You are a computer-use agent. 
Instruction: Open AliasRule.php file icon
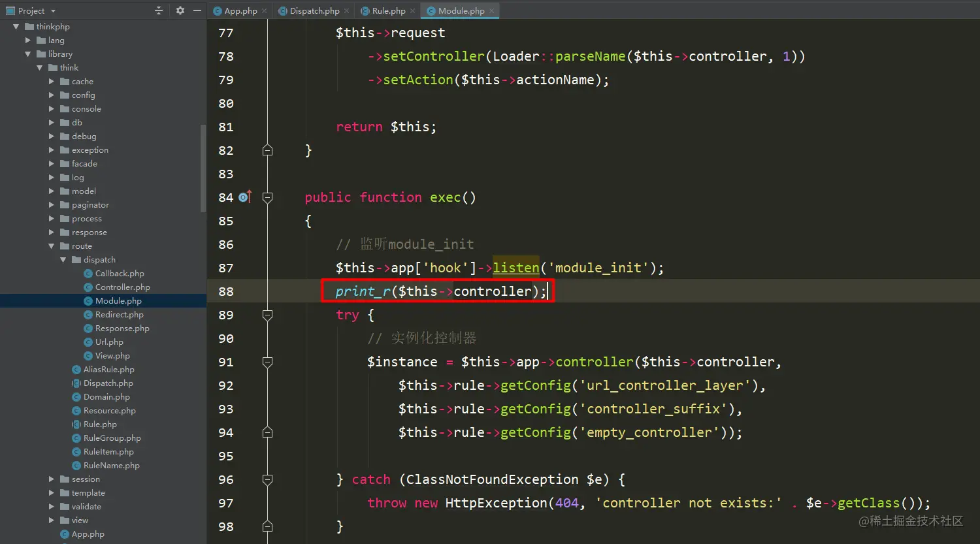(77, 370)
